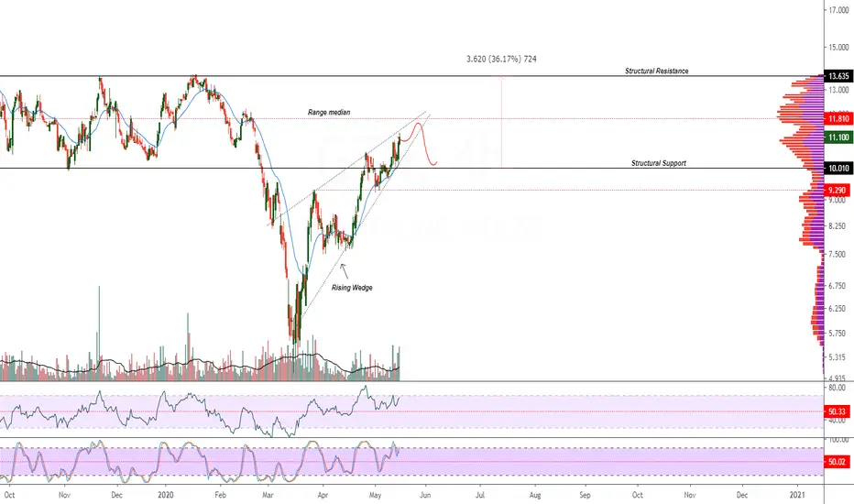Click the Structural Resistance annotation text
The image size is (854, 504).
656,71
